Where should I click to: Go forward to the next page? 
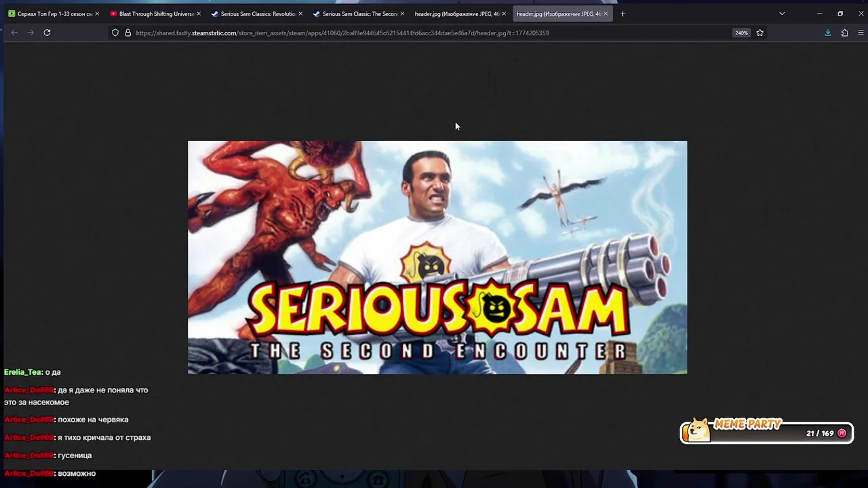coord(31,33)
